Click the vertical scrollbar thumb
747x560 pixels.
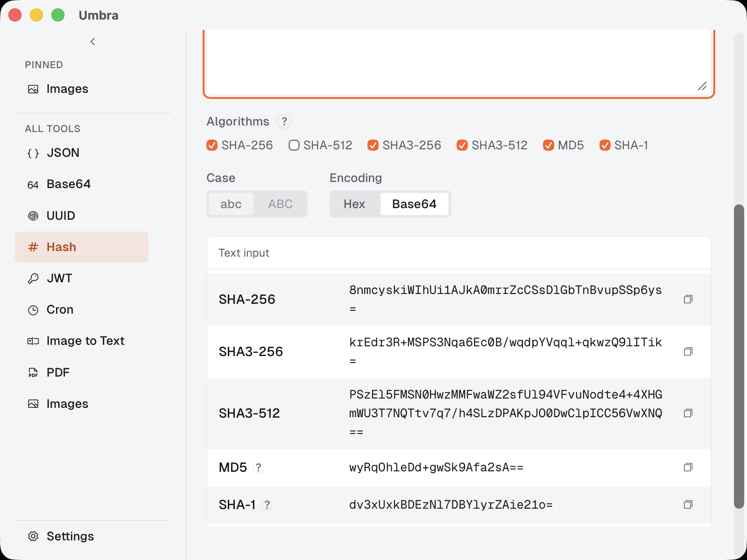pyautogui.click(x=739, y=357)
